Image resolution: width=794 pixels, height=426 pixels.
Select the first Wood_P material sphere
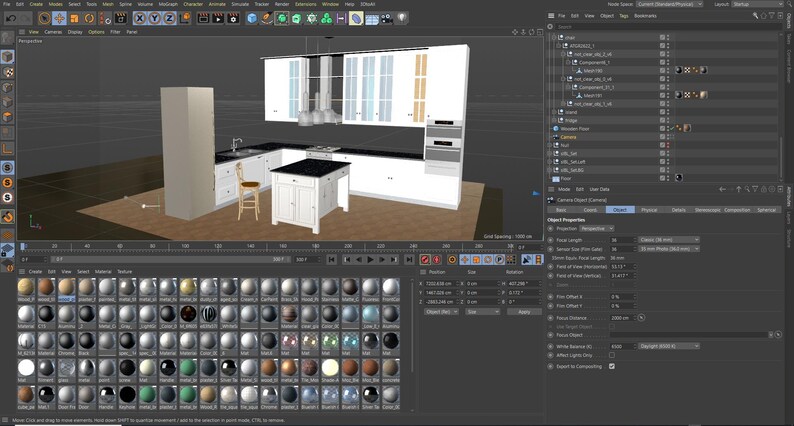(x=26, y=287)
